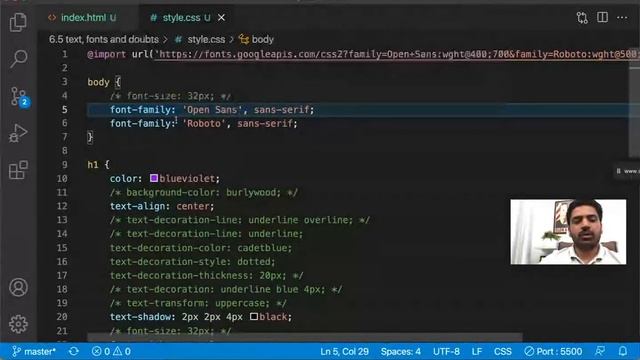Viewport: 640px width, 360px height.
Task: Open the notifications bell
Action: click(x=623, y=351)
